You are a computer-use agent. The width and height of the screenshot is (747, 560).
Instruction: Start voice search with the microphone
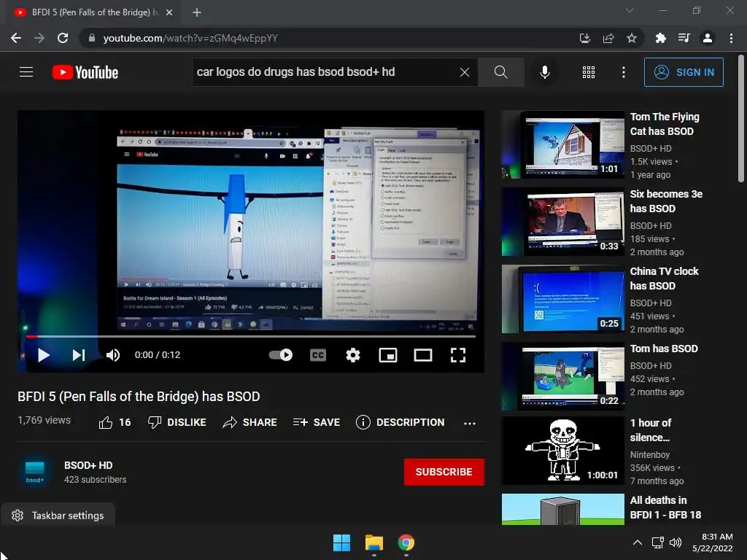[x=544, y=72]
